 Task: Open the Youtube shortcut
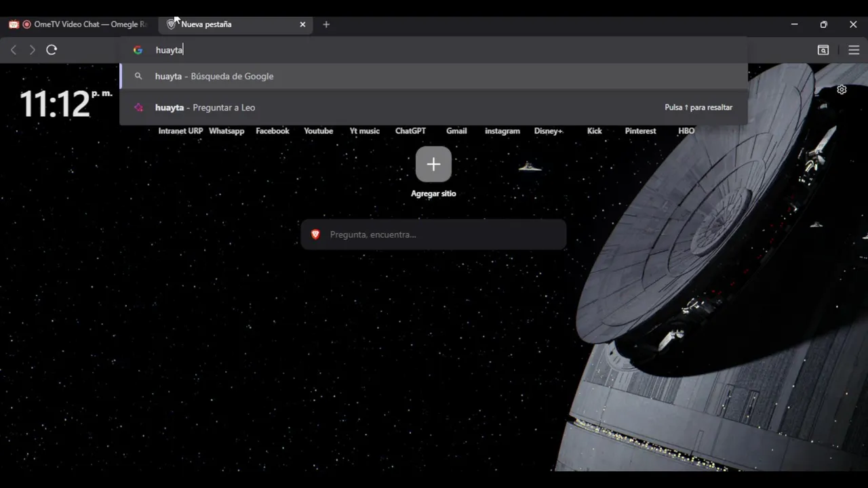point(319,131)
